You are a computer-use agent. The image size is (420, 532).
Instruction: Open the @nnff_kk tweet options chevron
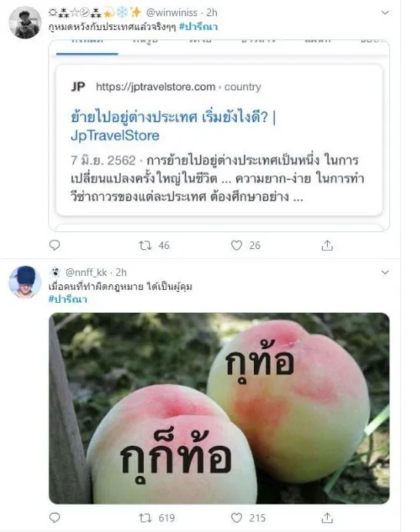coord(385,272)
